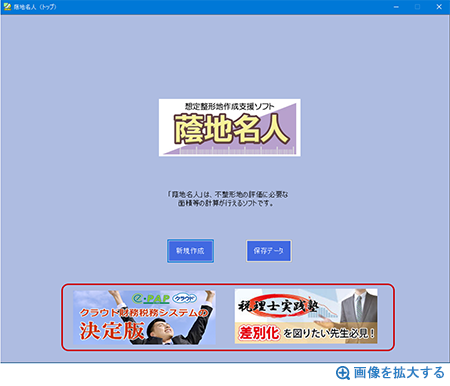Click the 蔭地名人(トップ) title bar text
The width and height of the screenshot is (450, 386).
35,7
